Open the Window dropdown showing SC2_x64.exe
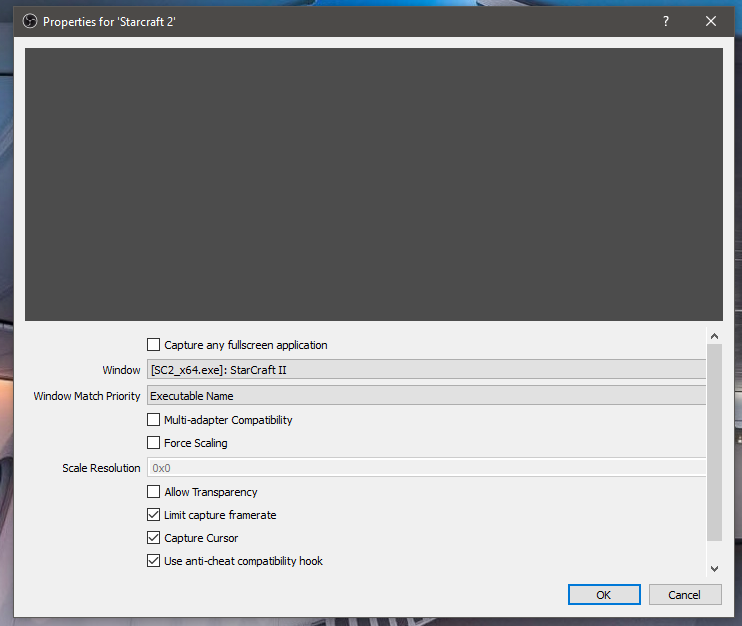 [x=426, y=370]
